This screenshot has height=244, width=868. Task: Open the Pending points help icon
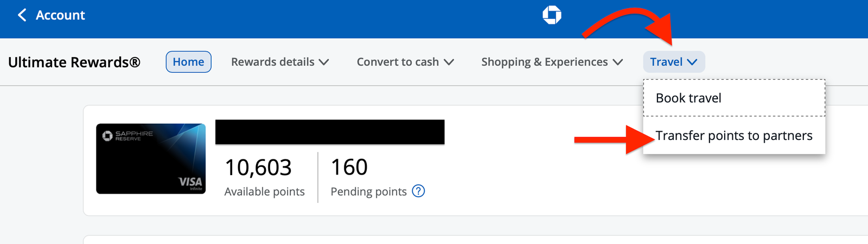[418, 191]
